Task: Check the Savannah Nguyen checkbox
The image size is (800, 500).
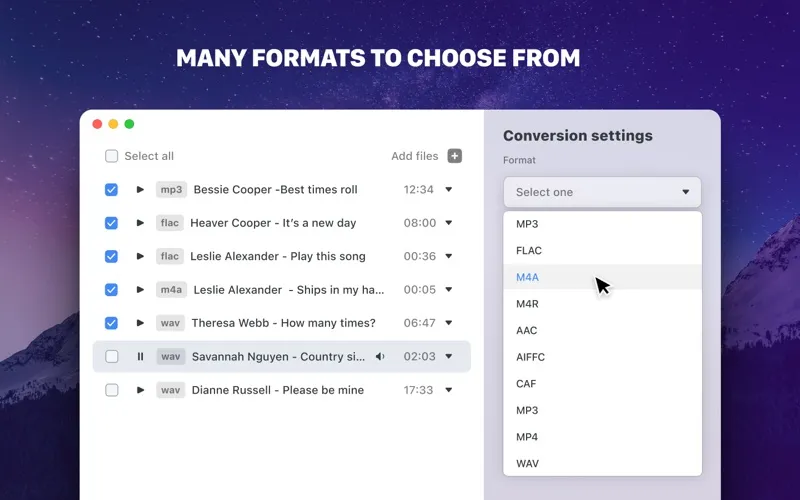Action: [x=111, y=357]
